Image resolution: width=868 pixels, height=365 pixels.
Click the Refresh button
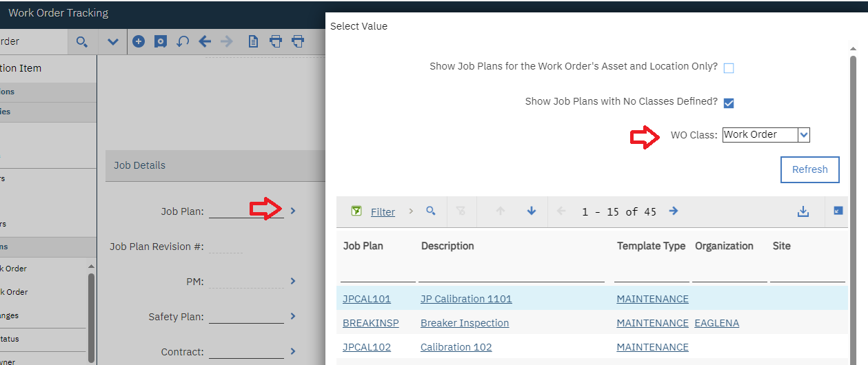[809, 169]
